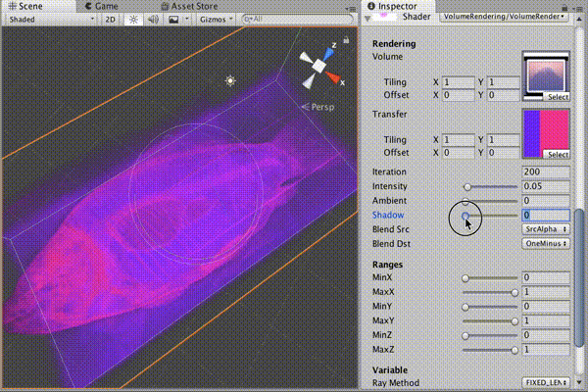Click the MaxZ value field

tap(546, 350)
